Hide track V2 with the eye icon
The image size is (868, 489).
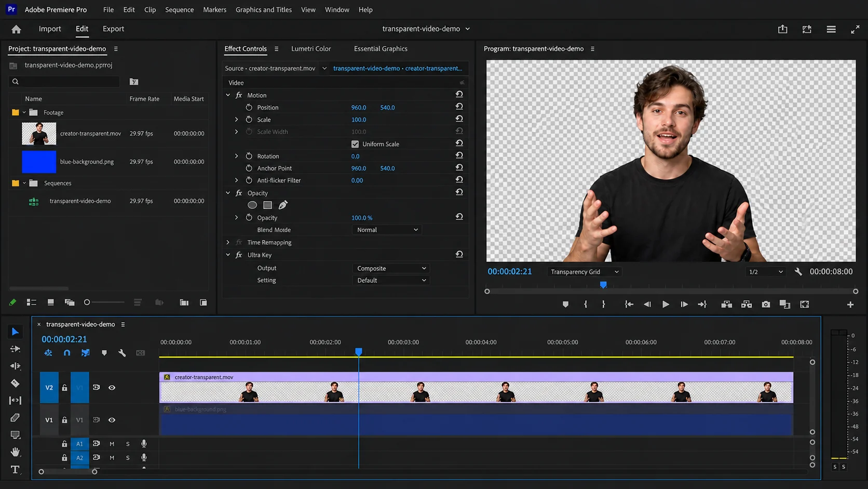point(112,388)
